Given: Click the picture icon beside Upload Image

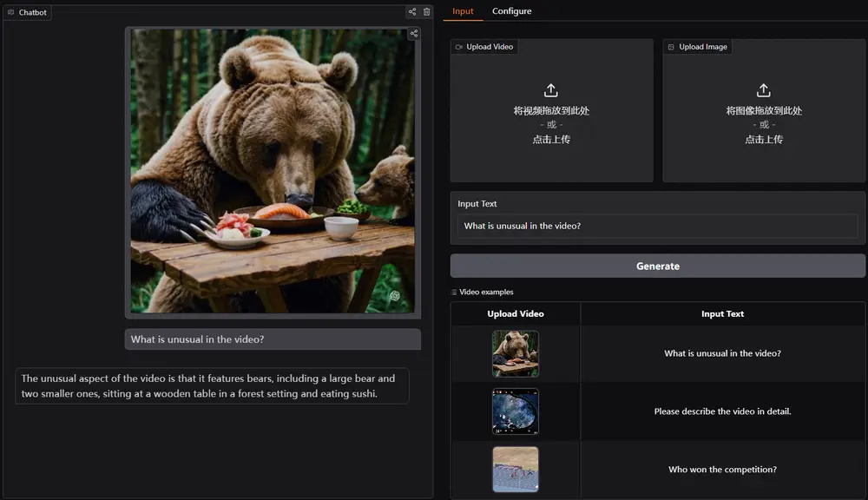Looking at the screenshot, I should tap(671, 47).
